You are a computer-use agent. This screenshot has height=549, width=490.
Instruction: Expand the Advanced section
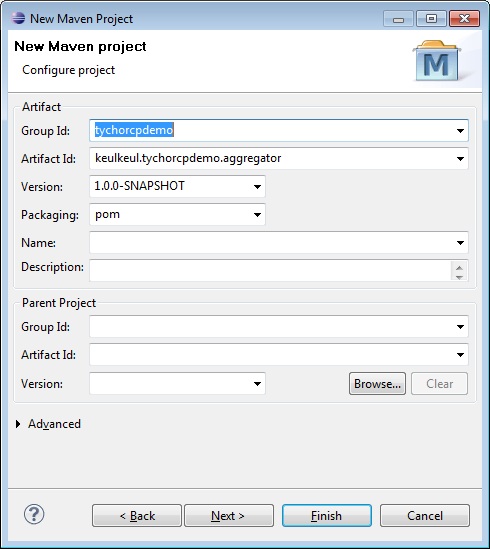(18, 424)
